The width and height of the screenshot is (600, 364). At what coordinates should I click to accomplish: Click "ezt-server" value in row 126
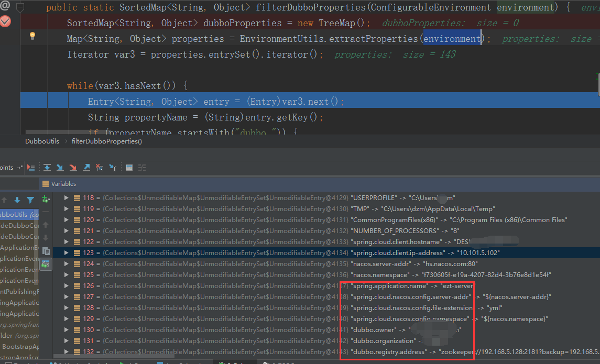coord(457,285)
